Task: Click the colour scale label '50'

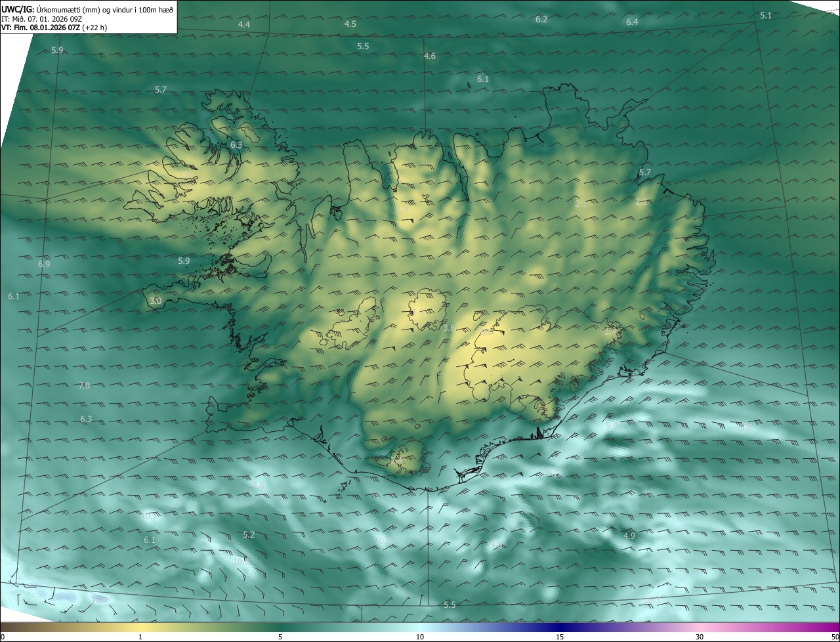Action: click(835, 637)
